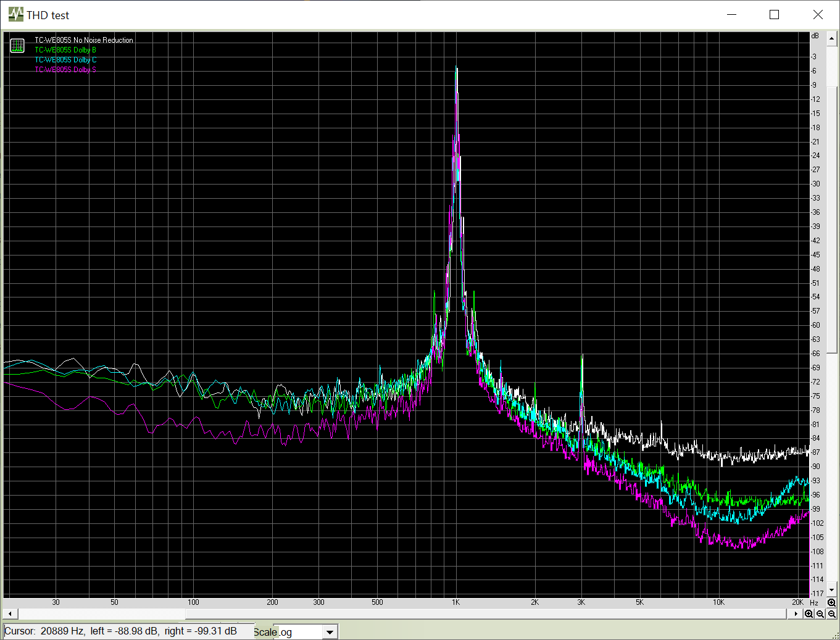This screenshot has width=840, height=640.
Task: Click the '-117' dB axis label
Action: coord(816,594)
